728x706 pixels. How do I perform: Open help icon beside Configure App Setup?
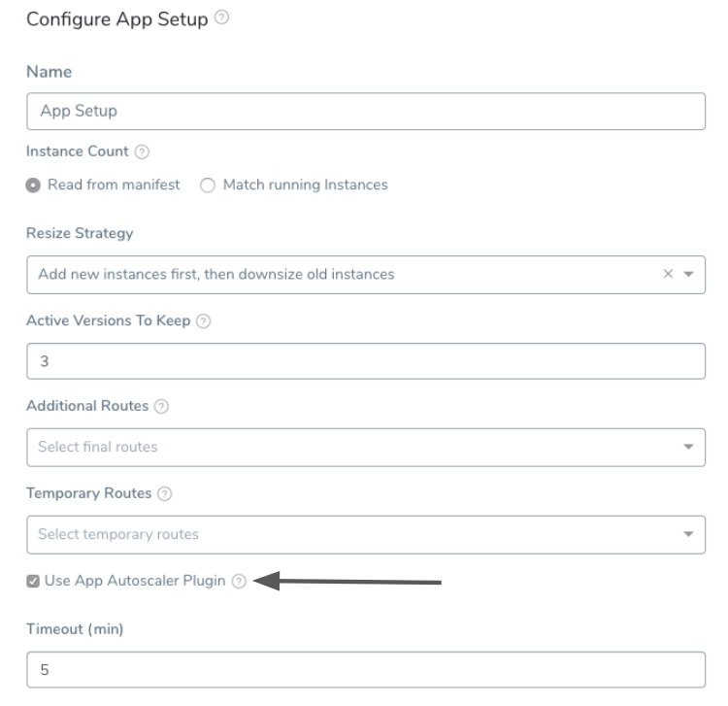click(222, 17)
